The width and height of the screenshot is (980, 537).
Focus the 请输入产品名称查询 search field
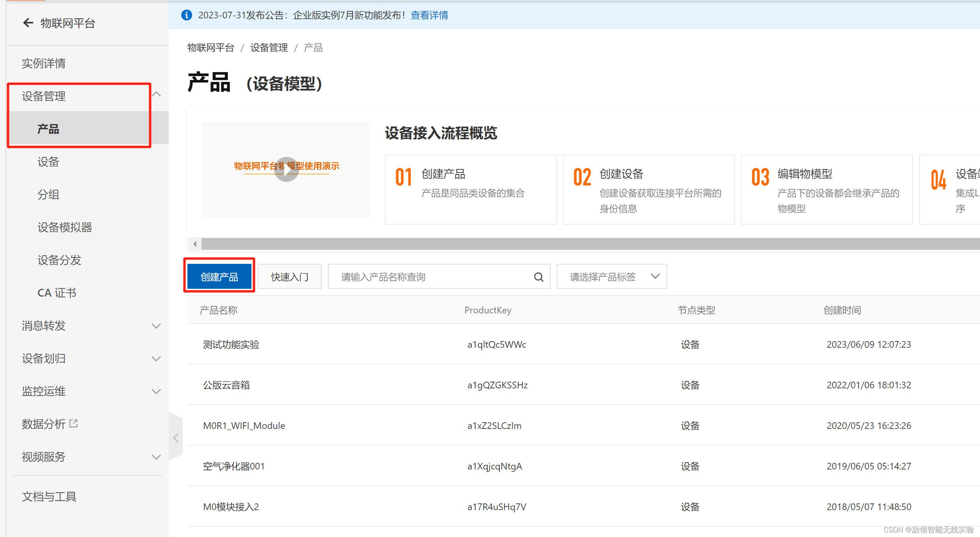coord(429,277)
